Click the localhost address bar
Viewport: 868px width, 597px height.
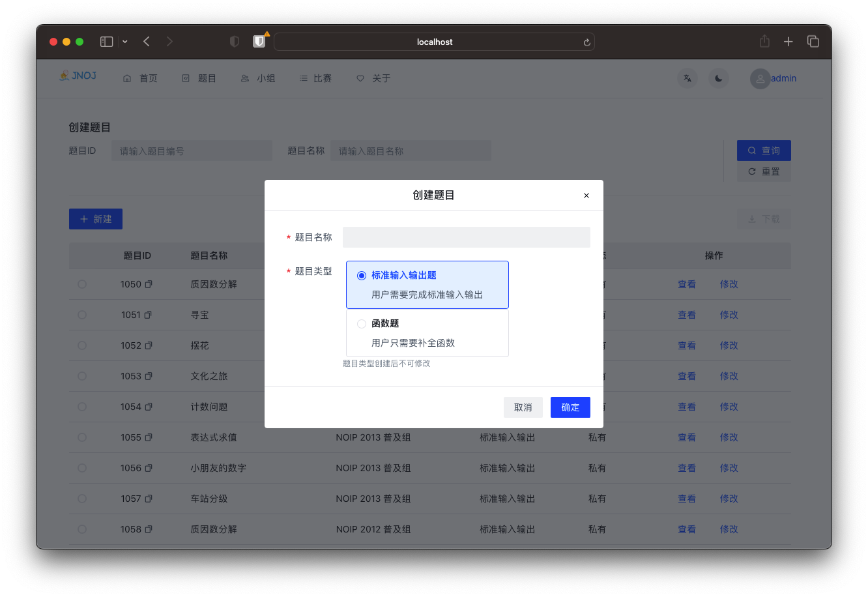pos(434,42)
